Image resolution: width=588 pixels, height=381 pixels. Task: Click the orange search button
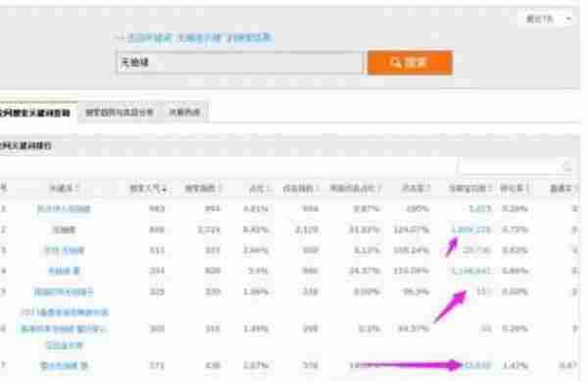click(x=410, y=63)
